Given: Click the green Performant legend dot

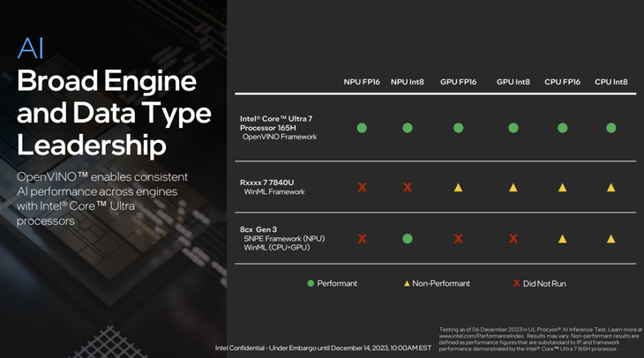Looking at the screenshot, I should coord(311,283).
